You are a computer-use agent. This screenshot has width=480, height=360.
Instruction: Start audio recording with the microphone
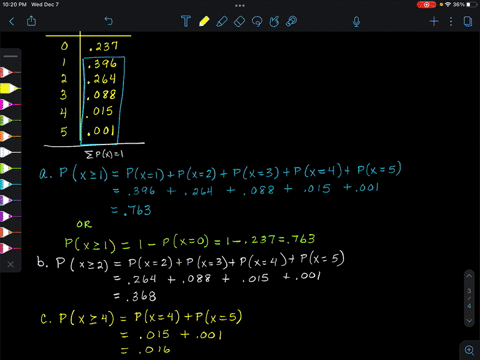(356, 22)
